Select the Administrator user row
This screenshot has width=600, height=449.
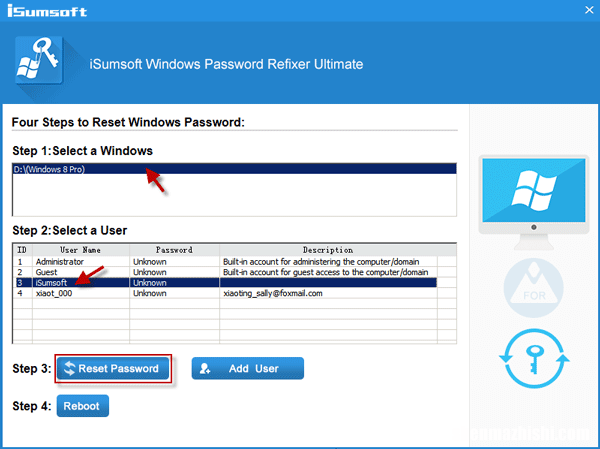pos(62,261)
